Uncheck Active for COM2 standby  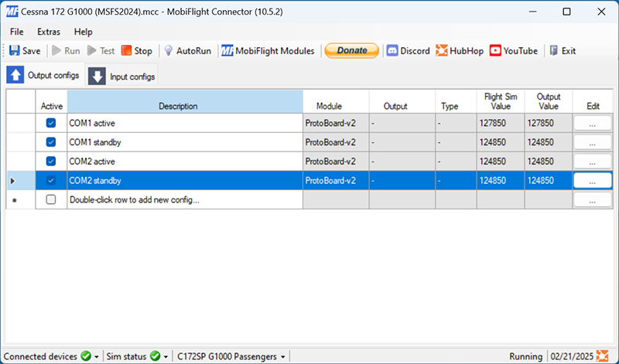(51, 180)
